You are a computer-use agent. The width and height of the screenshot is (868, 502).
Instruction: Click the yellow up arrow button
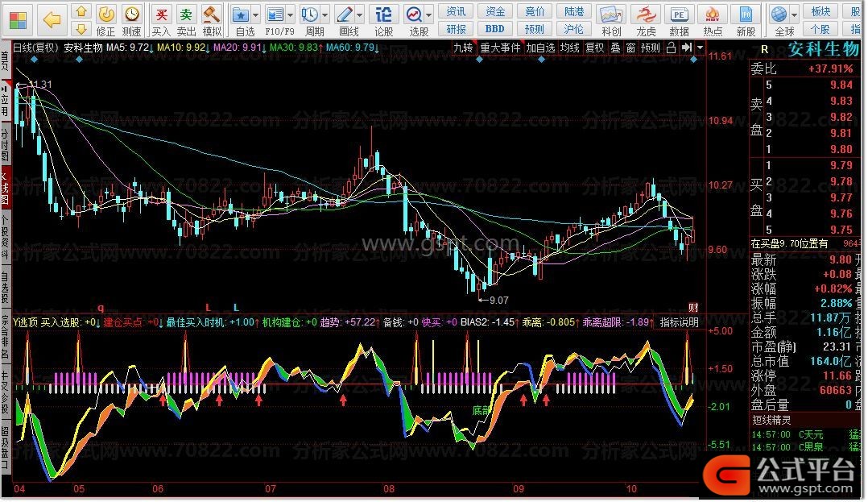coord(81,11)
